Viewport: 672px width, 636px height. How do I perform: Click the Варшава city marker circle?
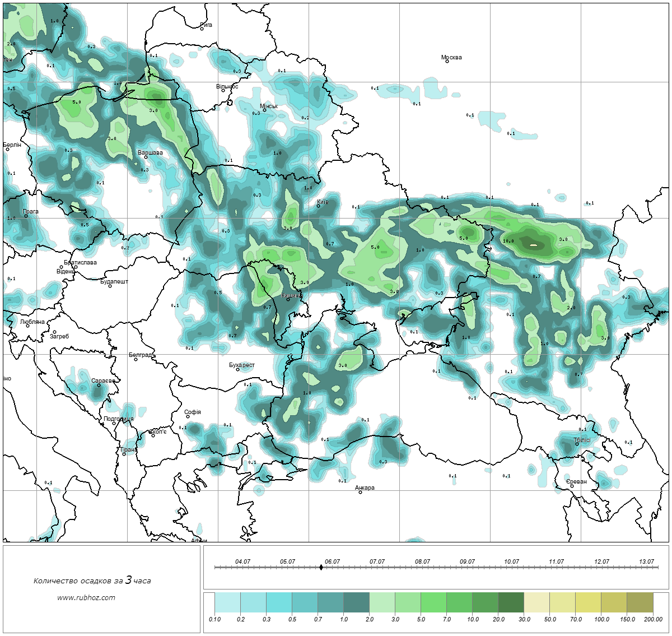[146, 157]
